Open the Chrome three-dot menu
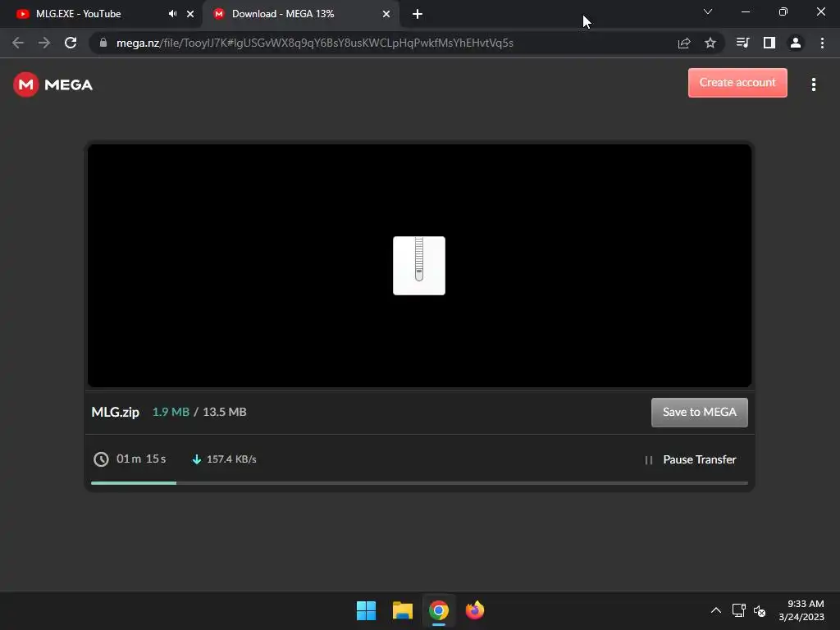The height and width of the screenshot is (630, 840). [x=822, y=43]
